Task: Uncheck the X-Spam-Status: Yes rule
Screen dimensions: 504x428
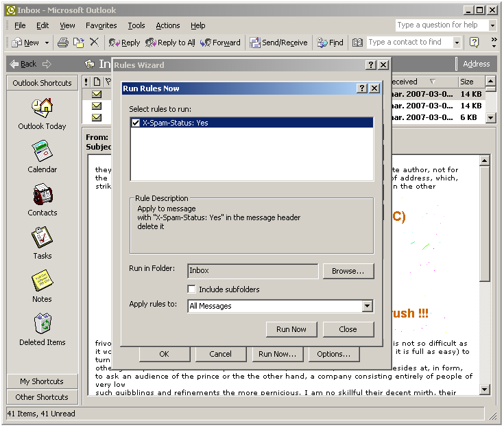Action: pyautogui.click(x=136, y=123)
